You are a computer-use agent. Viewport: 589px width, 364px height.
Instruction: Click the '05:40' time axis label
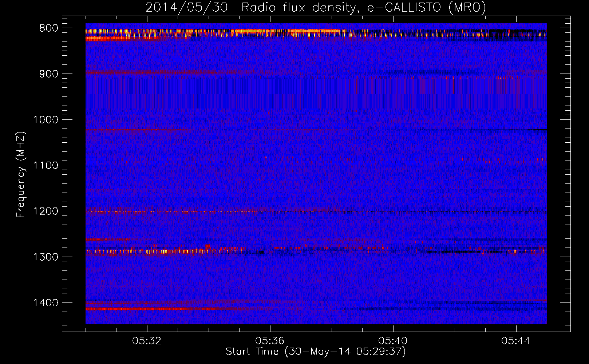pyautogui.click(x=393, y=341)
